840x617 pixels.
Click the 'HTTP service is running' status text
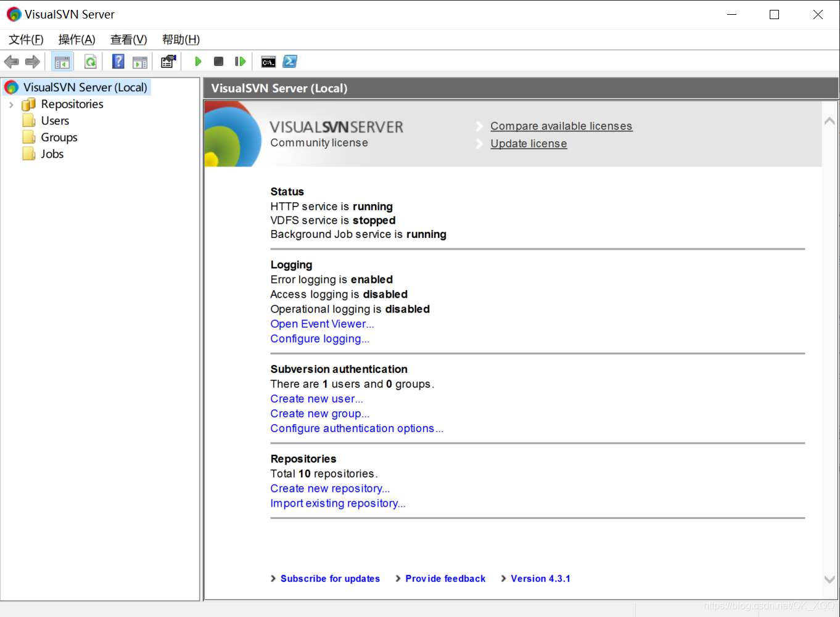pyautogui.click(x=331, y=206)
